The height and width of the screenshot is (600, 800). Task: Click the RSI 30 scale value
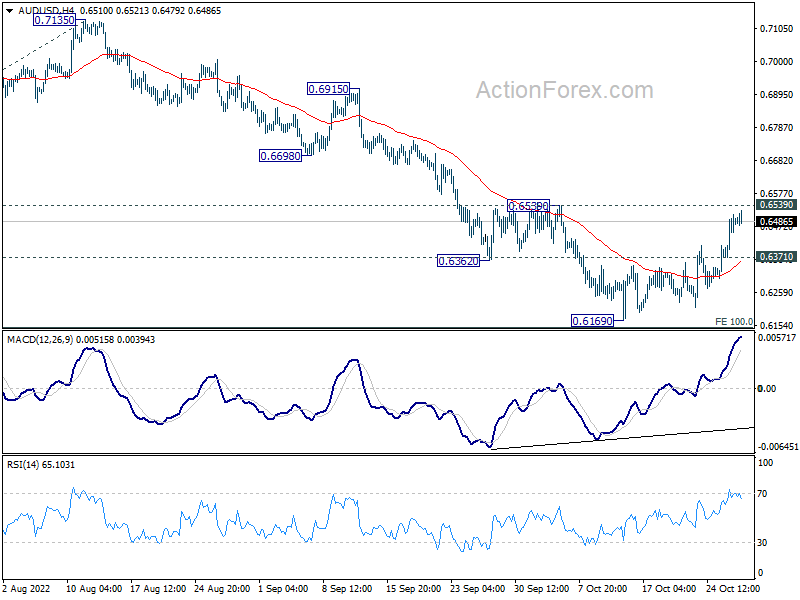[x=762, y=542]
